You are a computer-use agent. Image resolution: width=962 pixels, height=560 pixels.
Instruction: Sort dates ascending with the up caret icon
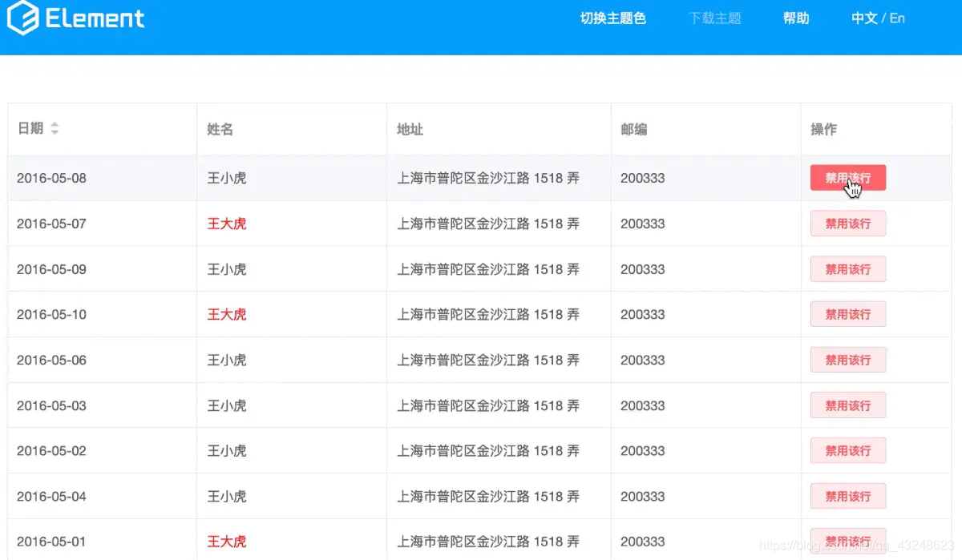(x=54, y=123)
